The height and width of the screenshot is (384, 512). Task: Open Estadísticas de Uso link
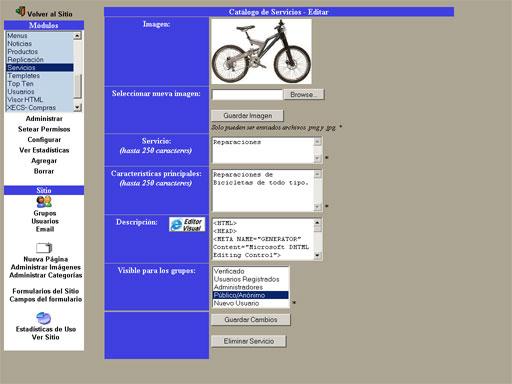46,329
